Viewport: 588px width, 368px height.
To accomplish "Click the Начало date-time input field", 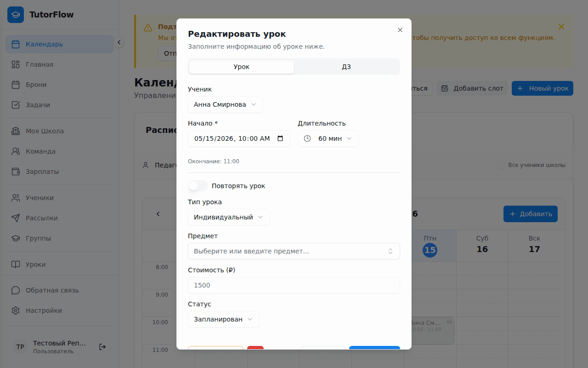I will pos(239,138).
